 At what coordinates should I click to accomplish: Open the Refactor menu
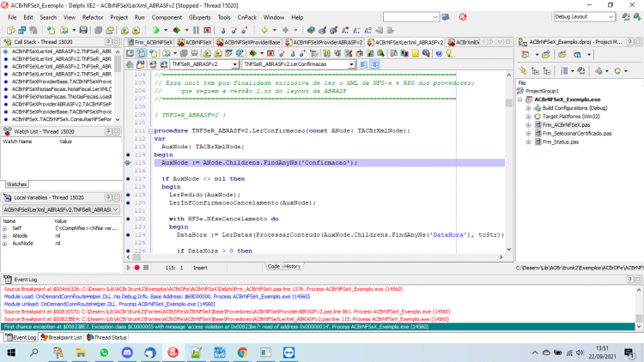[93, 17]
